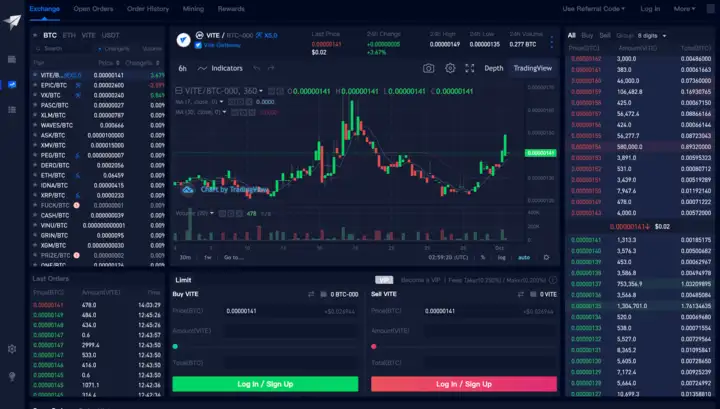This screenshot has width=720, height=409.
Task: Switch to the Order History tab
Action: (x=148, y=8)
